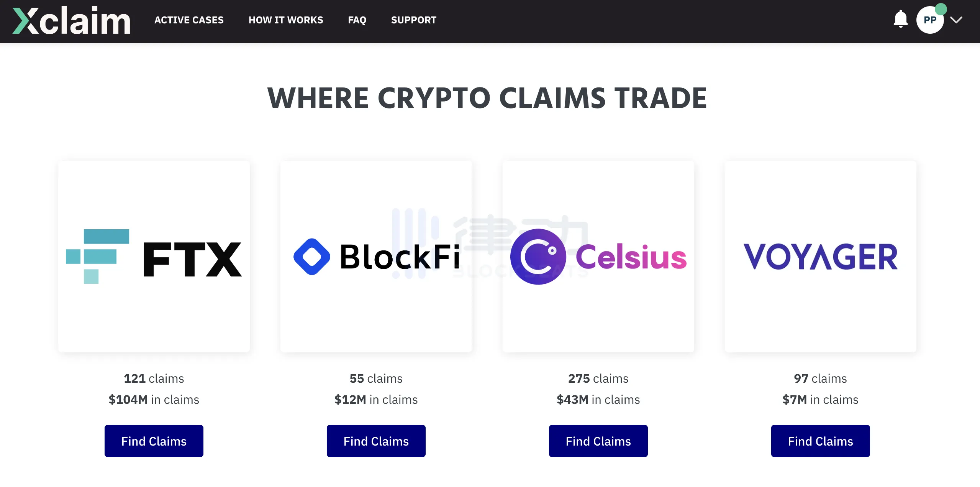Click the Celsius purple circle icon
This screenshot has height=487, width=980.
click(x=538, y=257)
